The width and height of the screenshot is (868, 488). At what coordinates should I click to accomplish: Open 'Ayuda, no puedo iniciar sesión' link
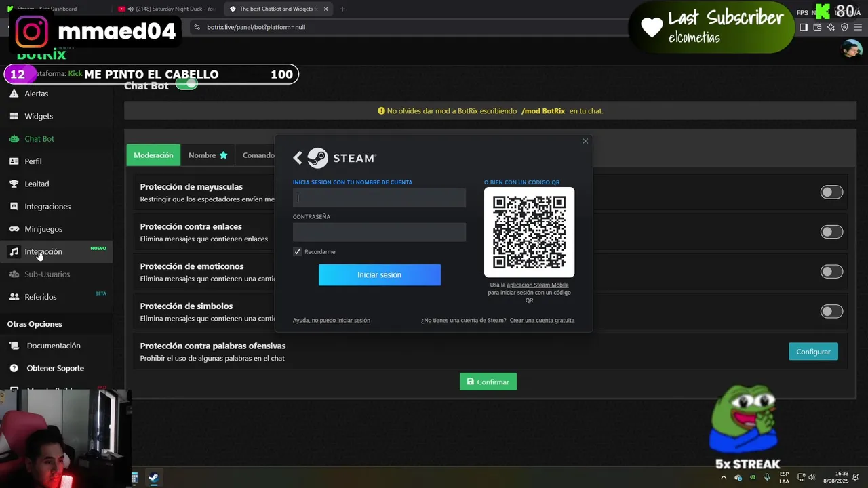(332, 320)
